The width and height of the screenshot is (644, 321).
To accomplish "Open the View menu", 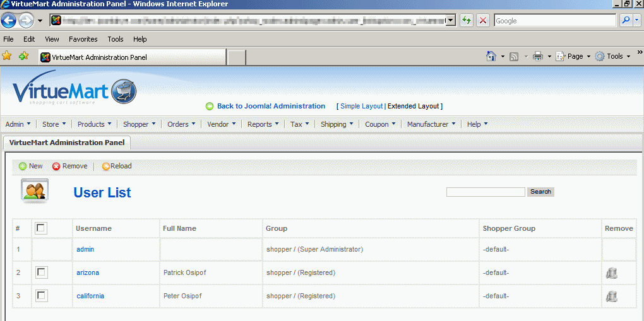I will (52, 39).
